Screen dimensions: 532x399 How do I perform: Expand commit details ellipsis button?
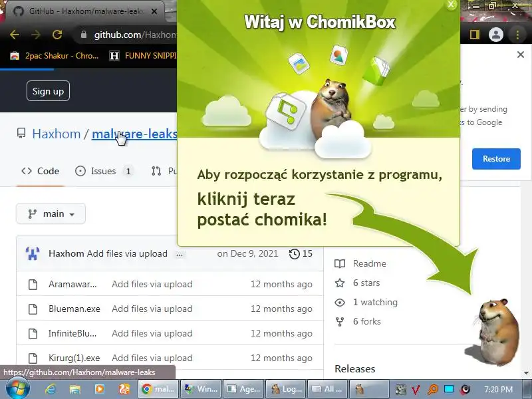coord(180,255)
